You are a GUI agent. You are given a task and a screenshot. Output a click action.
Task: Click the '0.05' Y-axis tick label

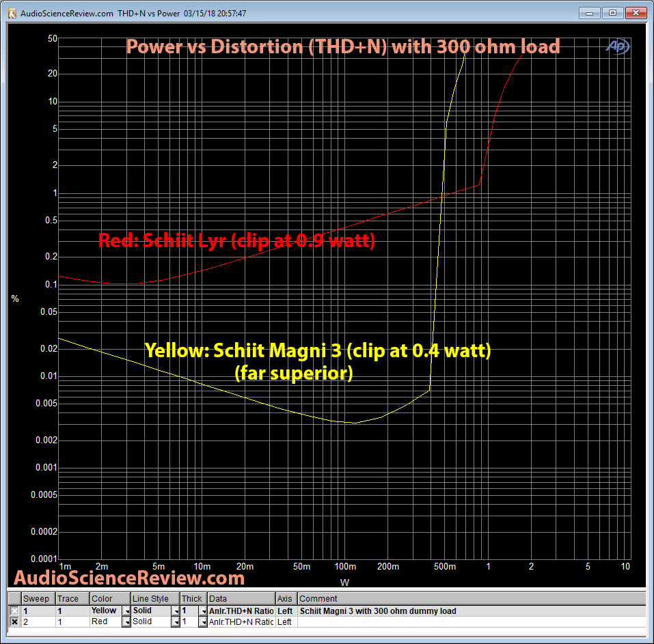pos(49,312)
